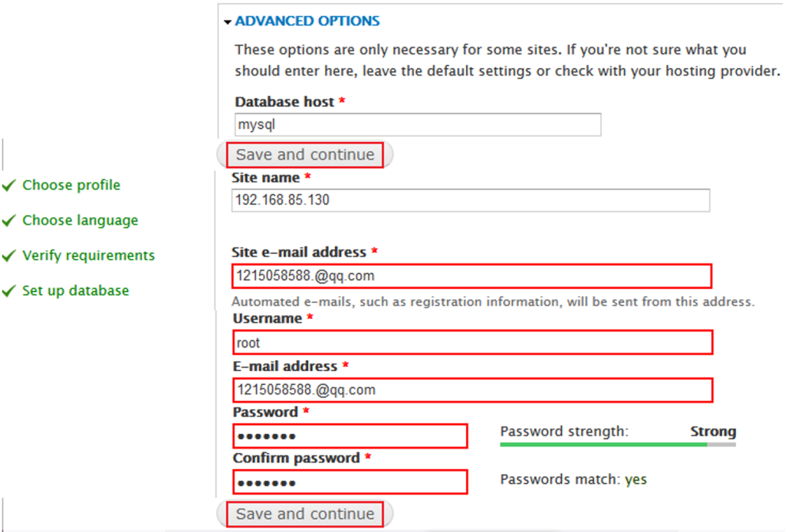
Task: Click the Password field
Action: pos(350,436)
